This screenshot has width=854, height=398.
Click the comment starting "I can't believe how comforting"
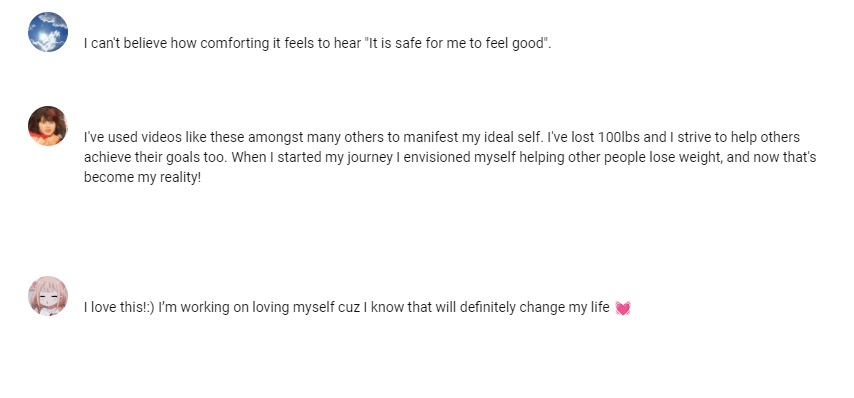(318, 44)
